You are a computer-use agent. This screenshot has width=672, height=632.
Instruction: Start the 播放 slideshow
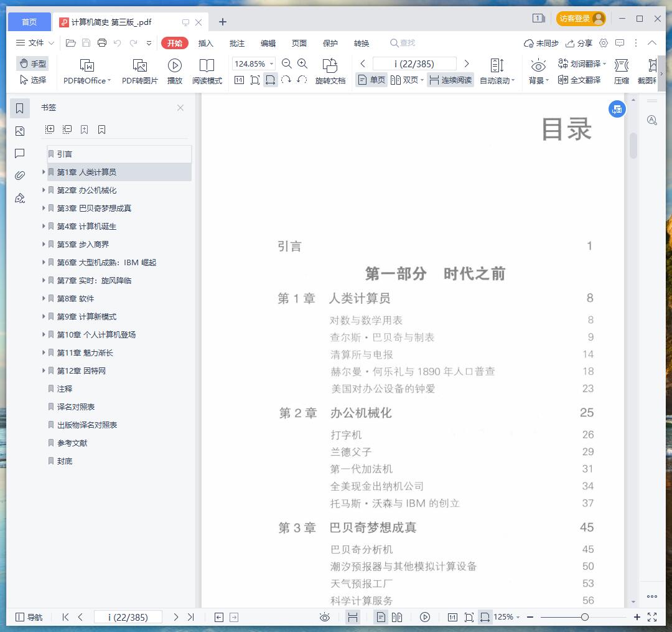(174, 71)
